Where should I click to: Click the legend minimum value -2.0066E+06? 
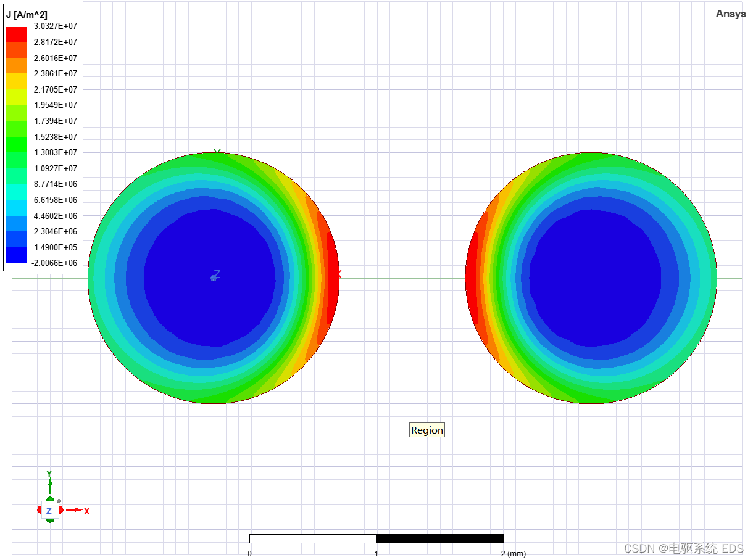[54, 263]
